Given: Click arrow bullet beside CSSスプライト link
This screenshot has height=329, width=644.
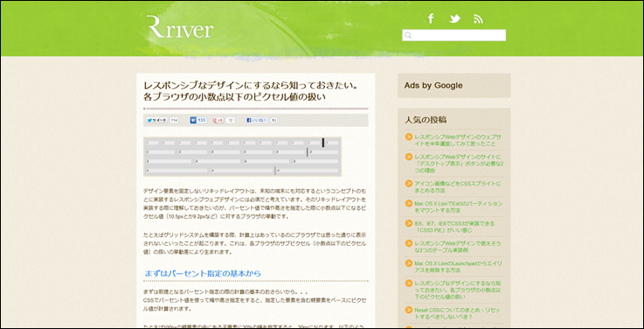Looking at the screenshot, I should [x=409, y=184].
